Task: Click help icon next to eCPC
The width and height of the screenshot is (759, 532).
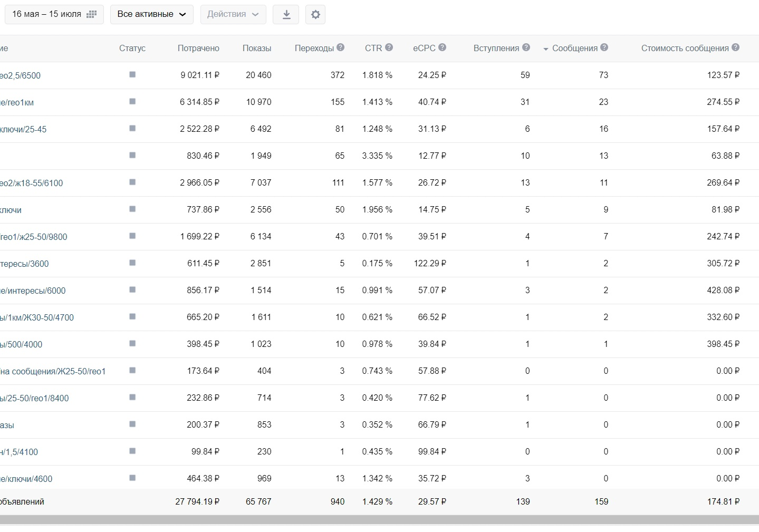Action: (x=442, y=47)
